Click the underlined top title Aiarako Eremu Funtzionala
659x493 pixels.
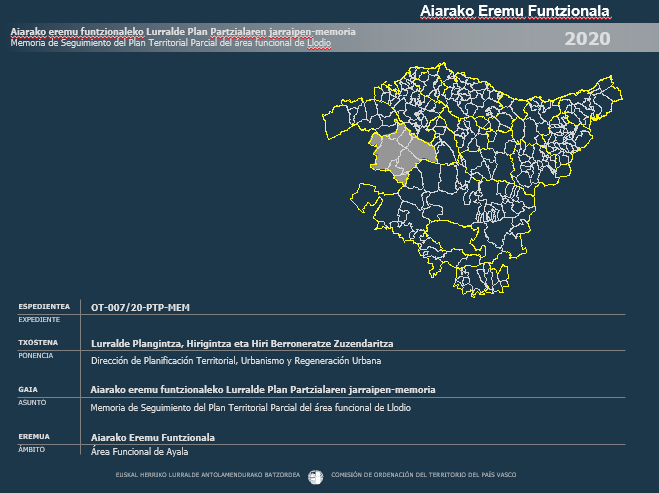coord(514,12)
